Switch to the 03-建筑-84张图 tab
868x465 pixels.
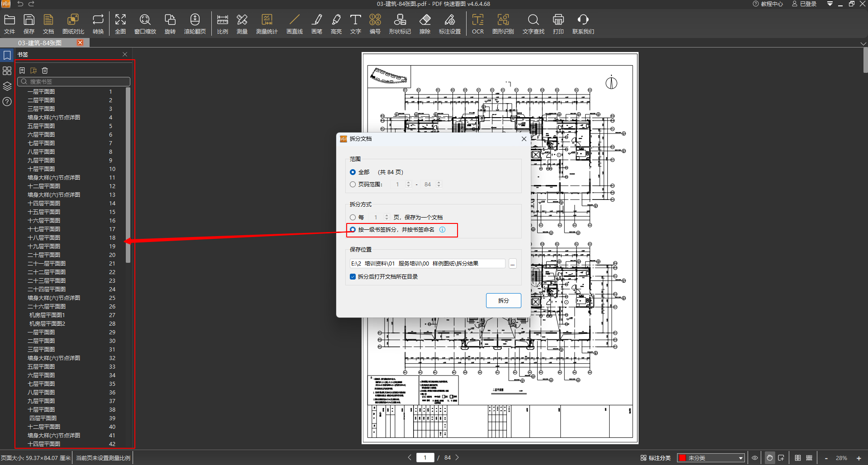pos(40,43)
